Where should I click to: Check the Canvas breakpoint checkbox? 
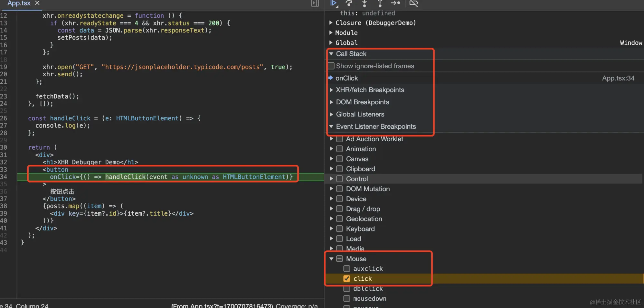(x=339, y=159)
